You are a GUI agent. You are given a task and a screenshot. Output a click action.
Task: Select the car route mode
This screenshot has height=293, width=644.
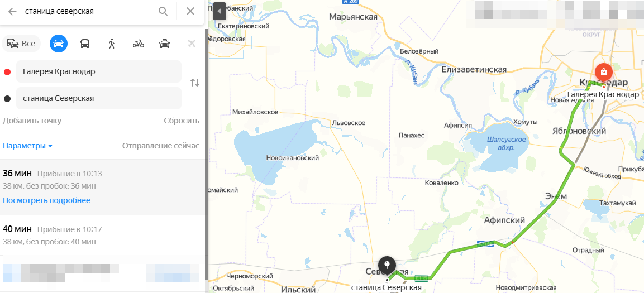pyautogui.click(x=59, y=44)
